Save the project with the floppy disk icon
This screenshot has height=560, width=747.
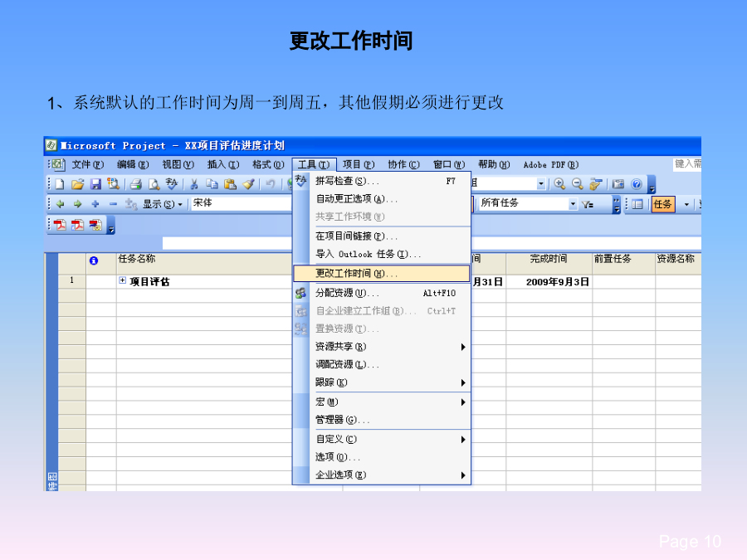(95, 184)
